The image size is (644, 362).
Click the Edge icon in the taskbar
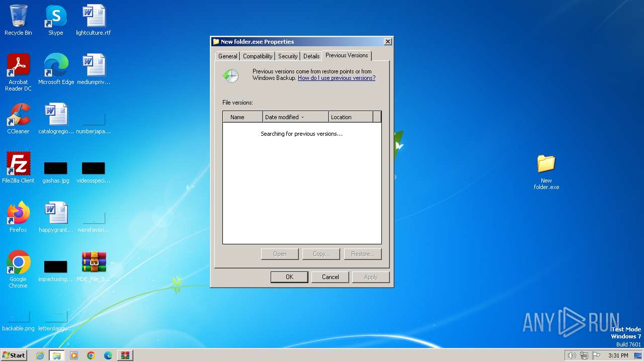(x=108, y=355)
